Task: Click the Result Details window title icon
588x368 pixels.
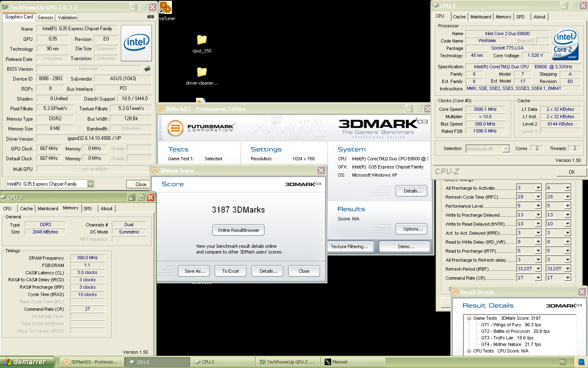Action: coord(456,292)
